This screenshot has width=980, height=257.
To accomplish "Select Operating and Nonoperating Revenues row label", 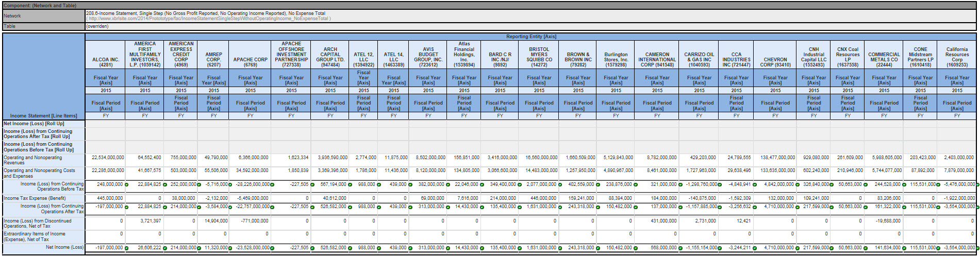I will tap(43, 160).
